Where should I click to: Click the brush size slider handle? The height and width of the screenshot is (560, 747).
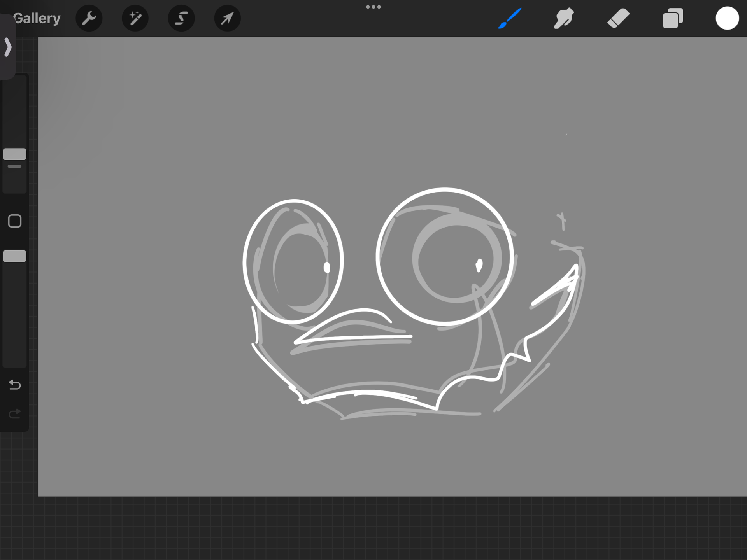pyautogui.click(x=14, y=154)
